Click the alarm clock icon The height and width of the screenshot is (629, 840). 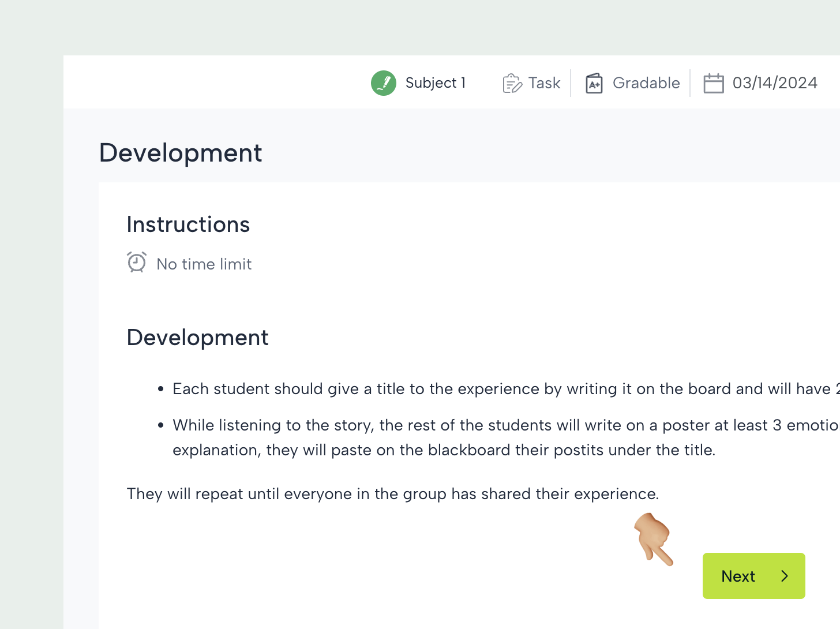(x=137, y=263)
